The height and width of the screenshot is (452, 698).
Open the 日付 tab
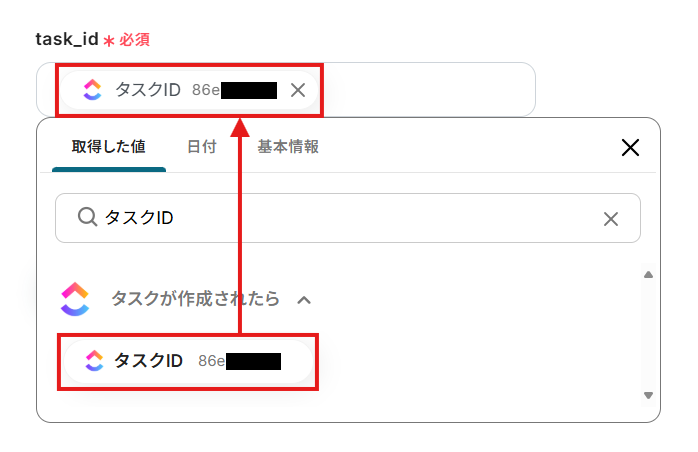[201, 147]
